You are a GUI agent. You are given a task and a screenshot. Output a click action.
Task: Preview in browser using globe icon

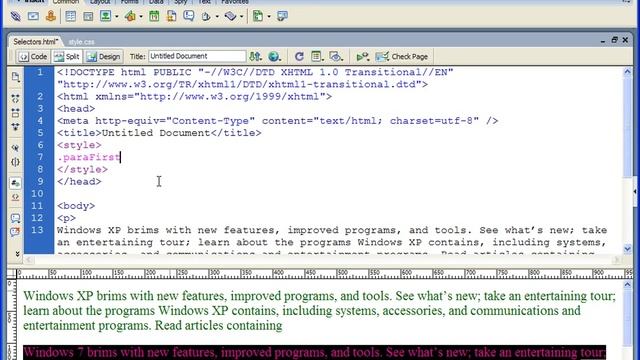[274, 56]
